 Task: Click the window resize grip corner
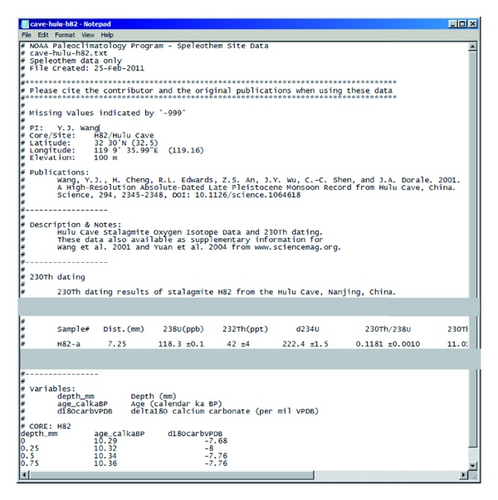click(473, 475)
